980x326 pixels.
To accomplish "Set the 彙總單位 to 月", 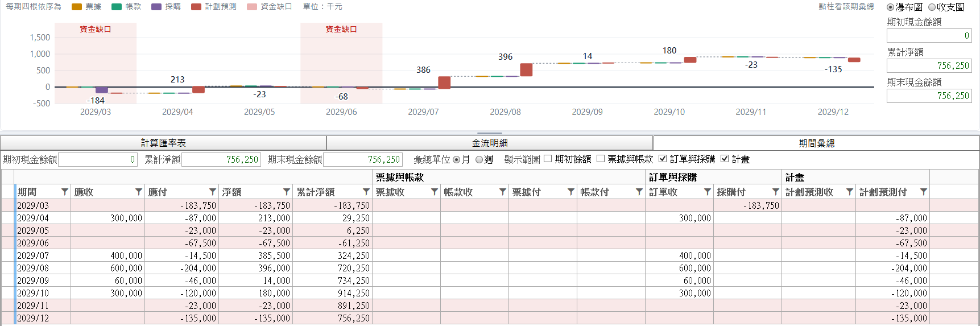I will (x=456, y=160).
